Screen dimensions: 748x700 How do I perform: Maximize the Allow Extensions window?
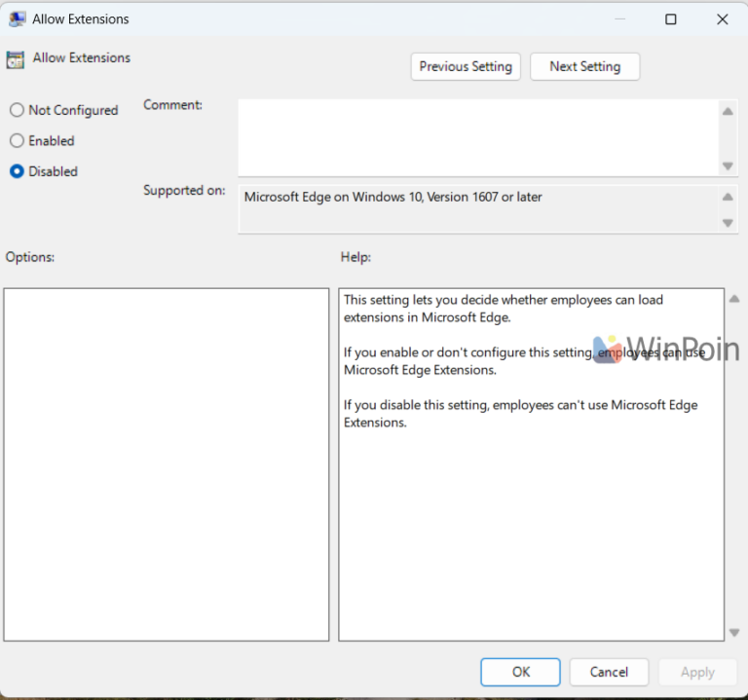tap(671, 19)
